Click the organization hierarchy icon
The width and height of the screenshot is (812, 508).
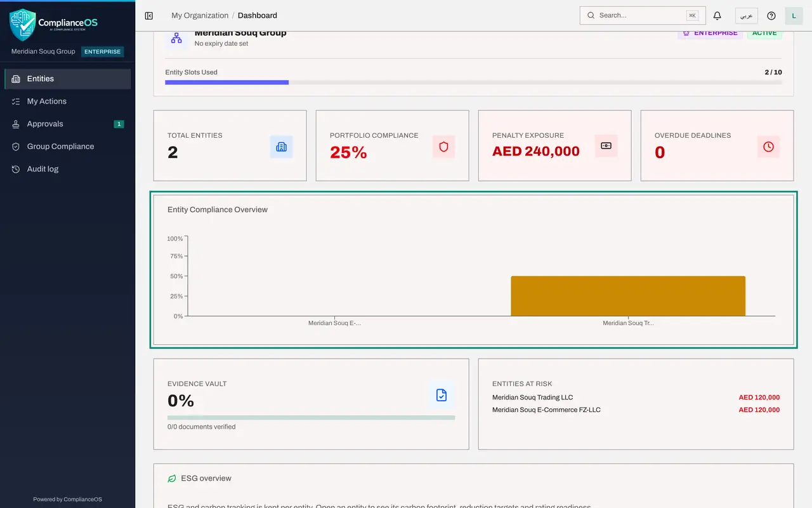(176, 37)
